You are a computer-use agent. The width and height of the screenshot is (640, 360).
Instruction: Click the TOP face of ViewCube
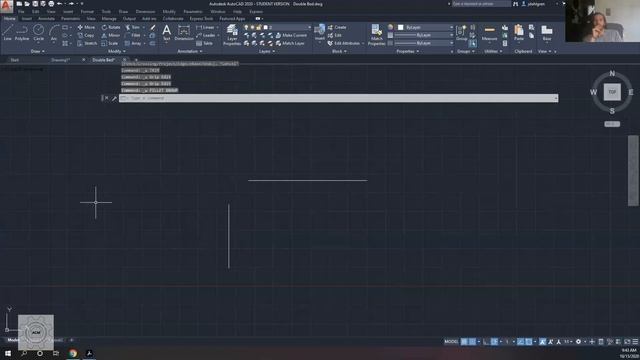pyautogui.click(x=612, y=92)
